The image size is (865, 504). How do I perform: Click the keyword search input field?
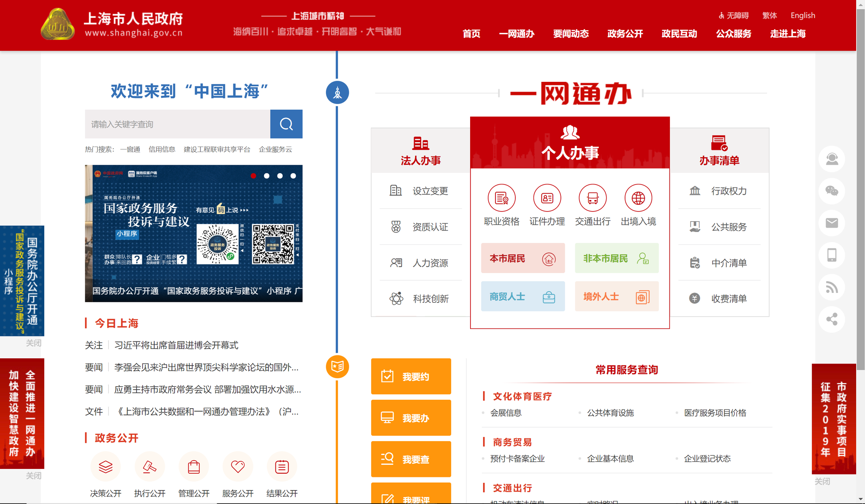pos(177,124)
